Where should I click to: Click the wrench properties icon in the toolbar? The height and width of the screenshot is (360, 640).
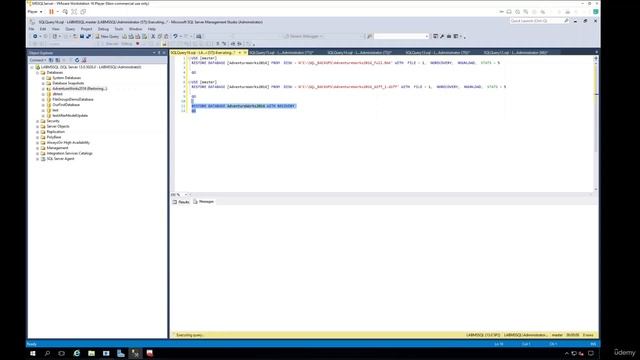click(442, 36)
